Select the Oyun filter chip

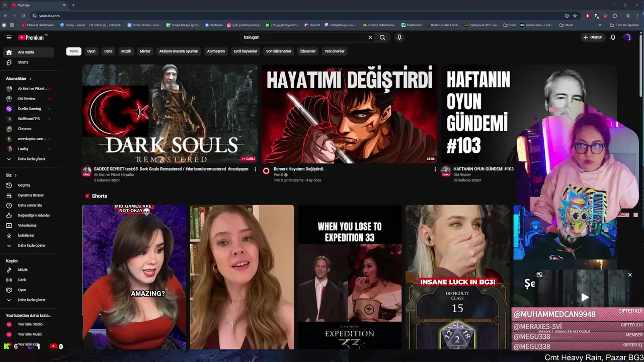click(91, 51)
